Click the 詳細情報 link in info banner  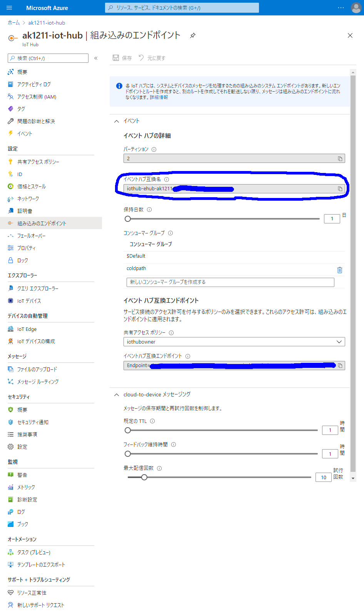coord(159,97)
